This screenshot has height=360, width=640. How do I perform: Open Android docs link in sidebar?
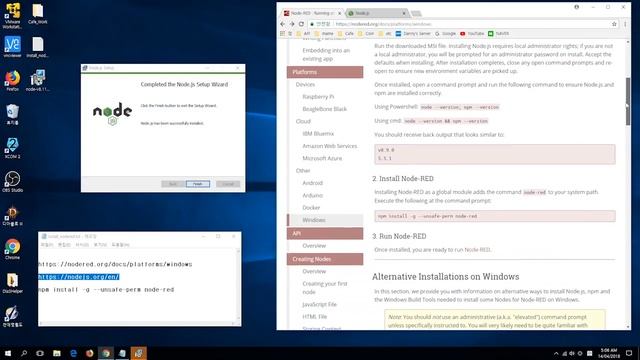[313, 183]
